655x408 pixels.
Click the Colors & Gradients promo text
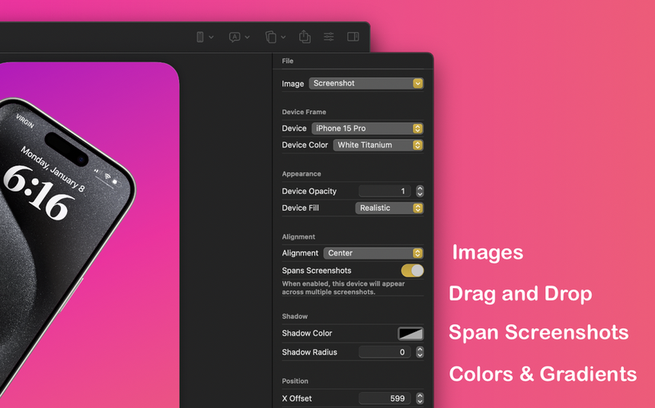[x=543, y=374]
